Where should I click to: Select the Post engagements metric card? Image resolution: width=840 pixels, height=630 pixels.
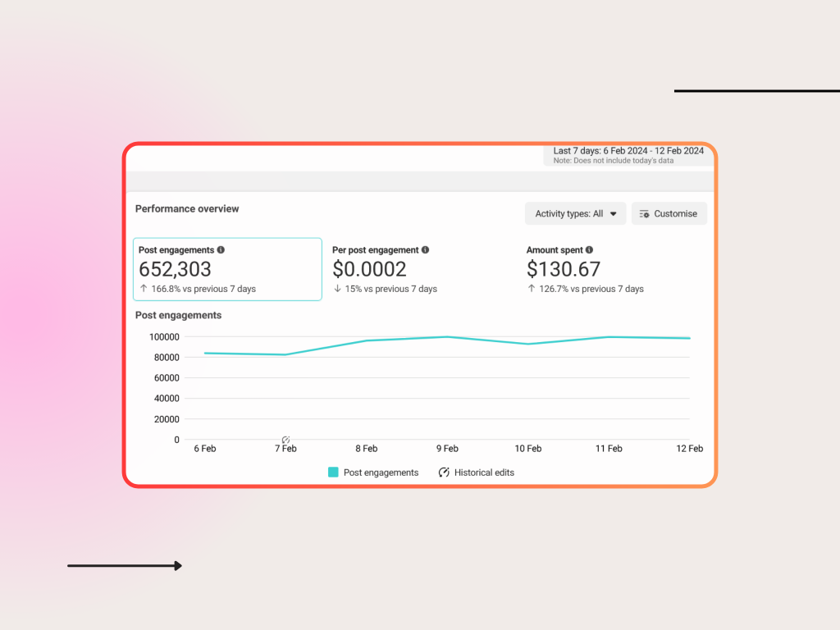click(227, 269)
